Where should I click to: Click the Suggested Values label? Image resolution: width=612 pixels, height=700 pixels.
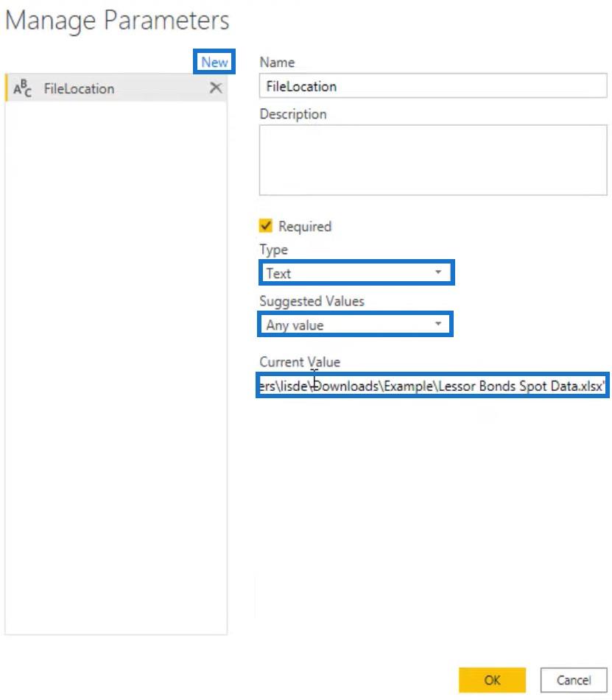pos(312,301)
